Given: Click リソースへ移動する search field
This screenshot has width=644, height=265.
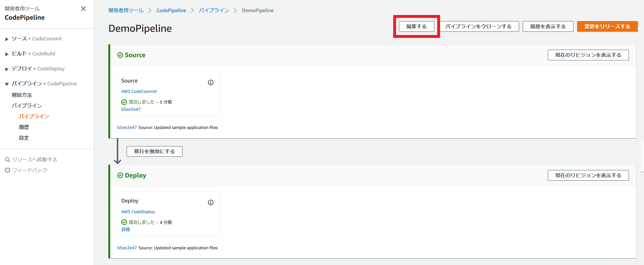Looking at the screenshot, I should [x=35, y=160].
